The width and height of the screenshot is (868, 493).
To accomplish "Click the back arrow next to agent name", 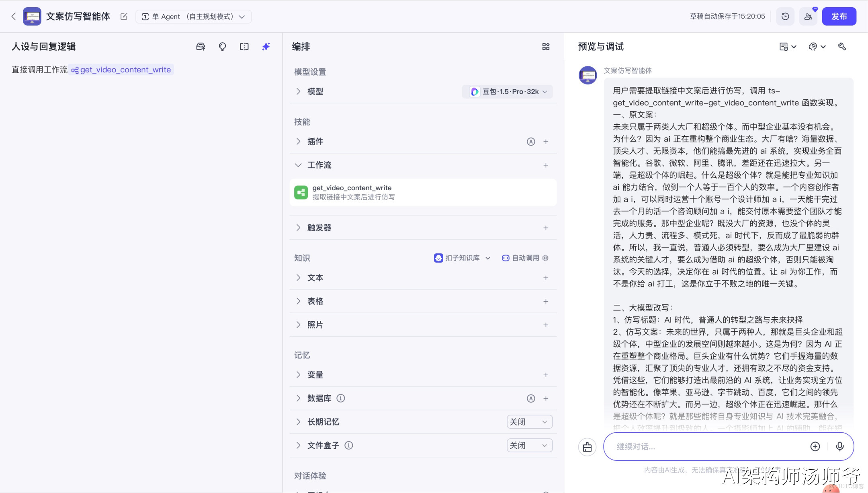I will click(x=14, y=16).
